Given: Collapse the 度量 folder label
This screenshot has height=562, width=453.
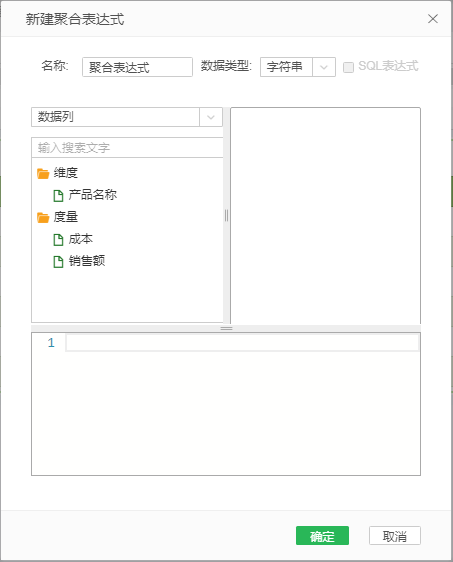Looking at the screenshot, I should point(66,217).
